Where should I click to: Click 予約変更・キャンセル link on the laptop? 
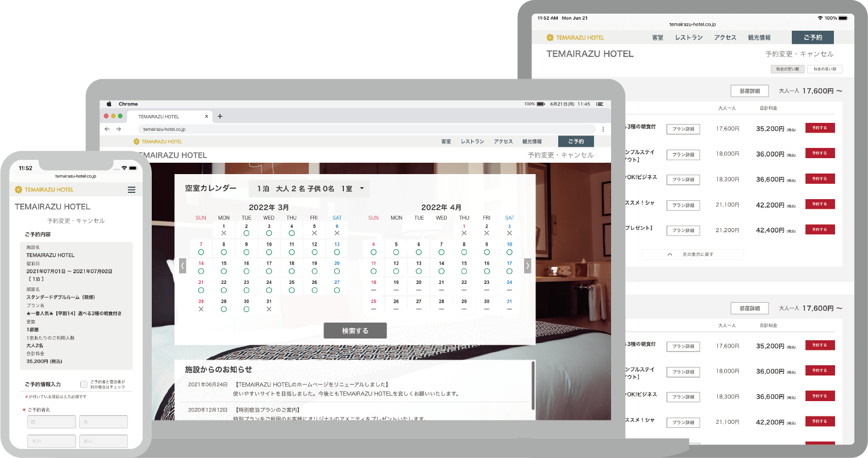point(560,155)
